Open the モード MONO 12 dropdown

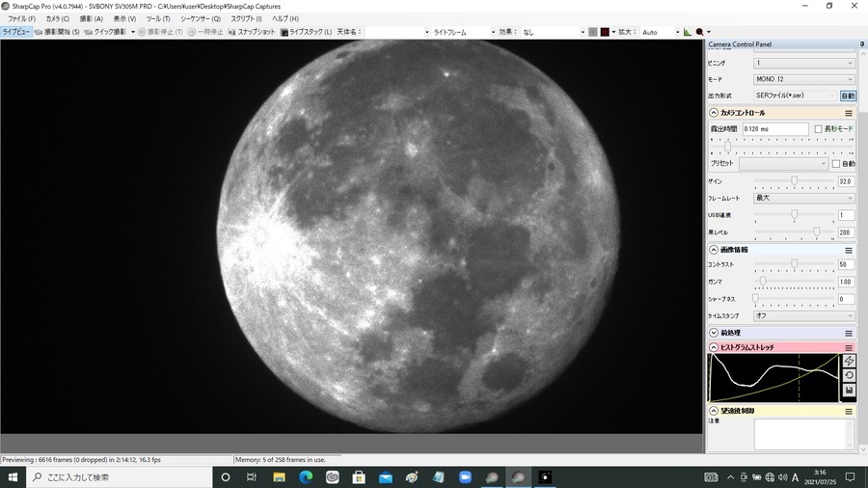[803, 79]
